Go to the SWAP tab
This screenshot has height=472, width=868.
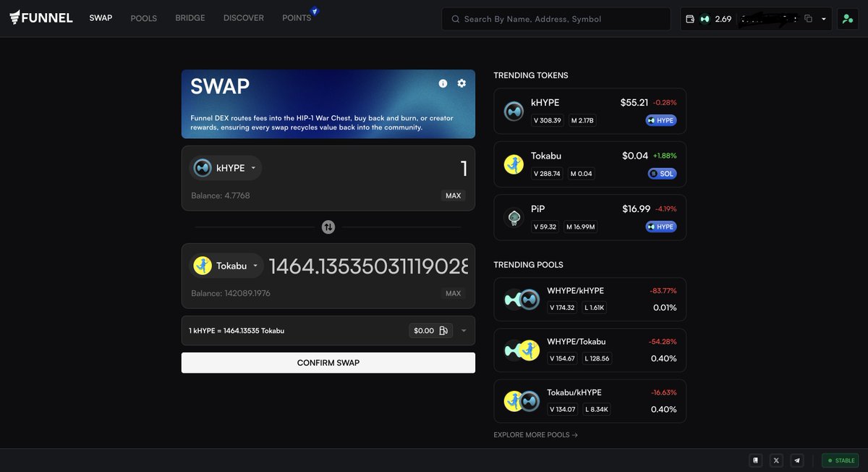coord(101,18)
